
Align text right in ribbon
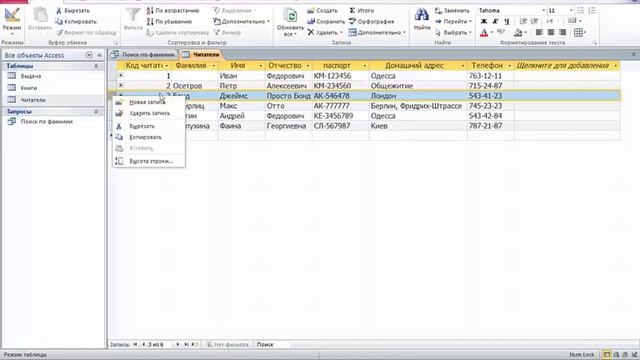[x=562, y=32]
